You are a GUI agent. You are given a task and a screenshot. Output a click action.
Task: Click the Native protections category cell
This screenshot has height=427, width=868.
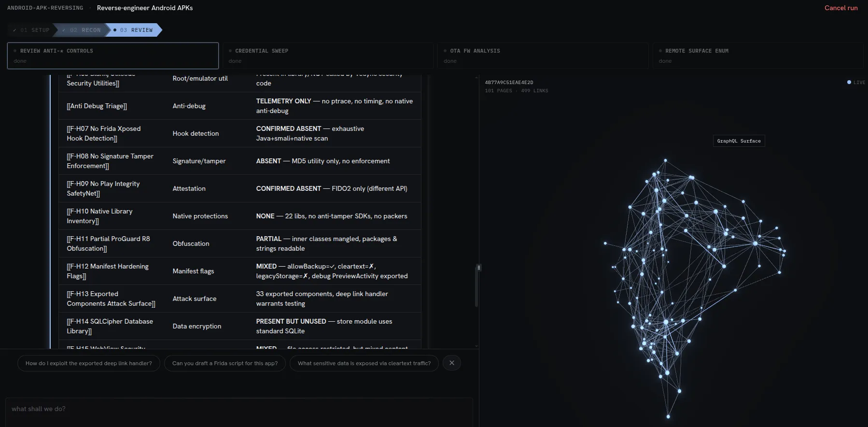tap(200, 216)
